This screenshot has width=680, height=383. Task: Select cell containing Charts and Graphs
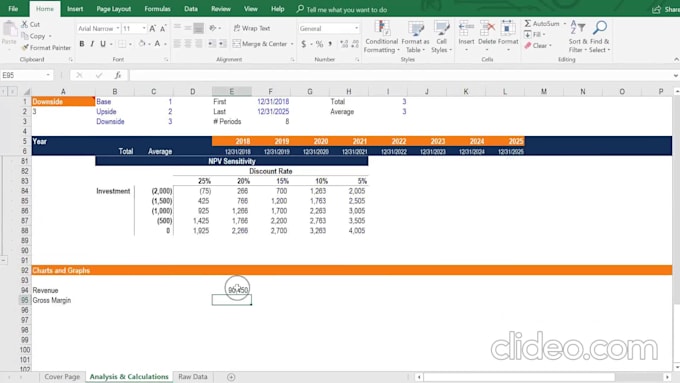(63, 270)
